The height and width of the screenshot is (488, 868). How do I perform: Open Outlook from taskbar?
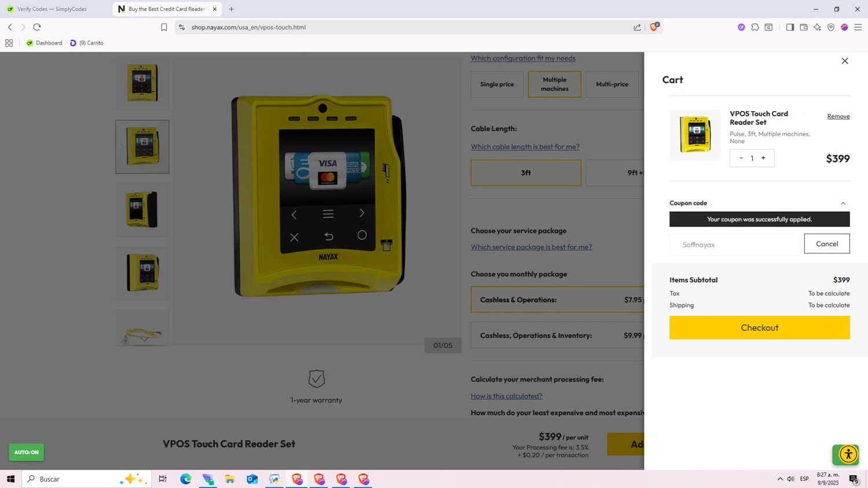click(252, 479)
